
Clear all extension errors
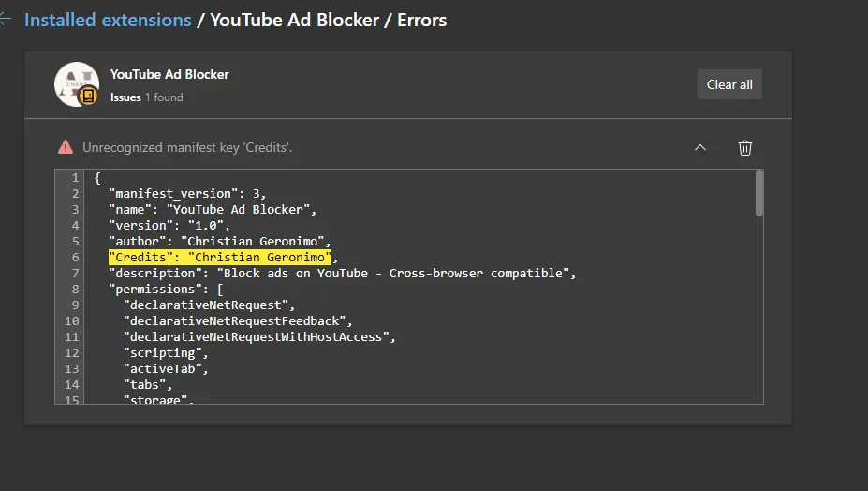tap(729, 84)
